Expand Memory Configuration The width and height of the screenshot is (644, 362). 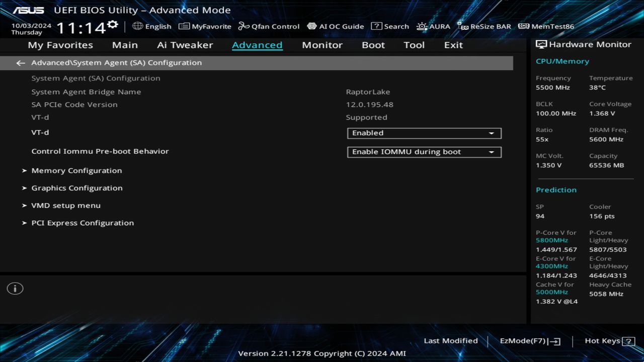(x=76, y=170)
